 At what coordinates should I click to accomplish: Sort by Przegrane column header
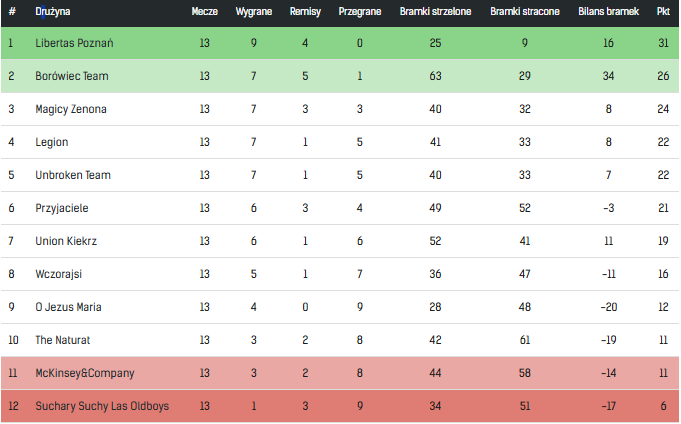tap(360, 12)
